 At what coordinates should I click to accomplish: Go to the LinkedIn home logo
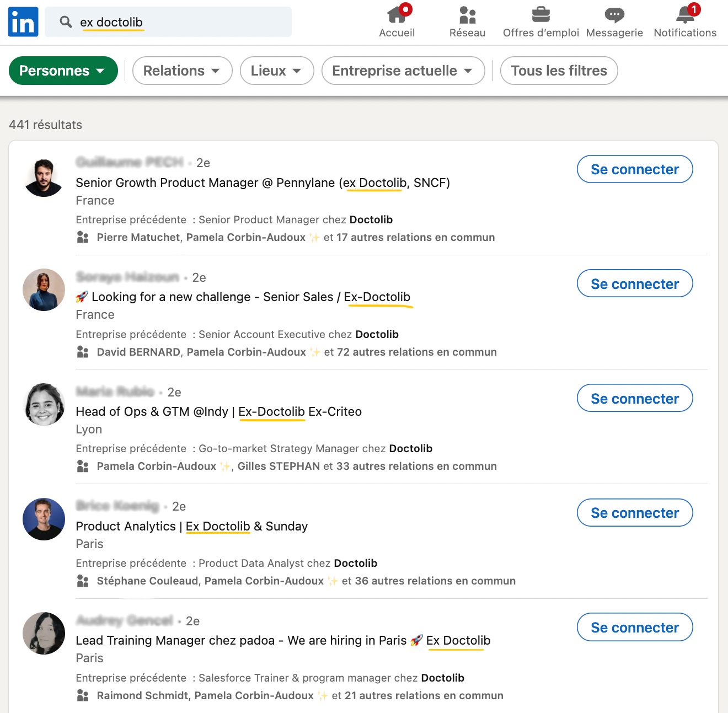coord(23,22)
